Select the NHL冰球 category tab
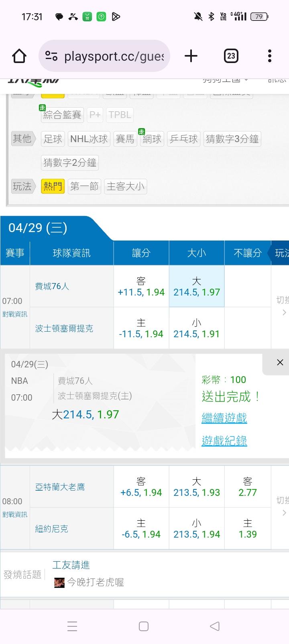 click(x=89, y=139)
